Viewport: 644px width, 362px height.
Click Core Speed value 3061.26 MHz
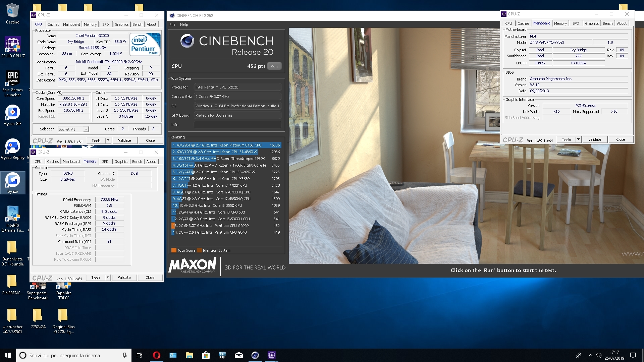coord(73,98)
